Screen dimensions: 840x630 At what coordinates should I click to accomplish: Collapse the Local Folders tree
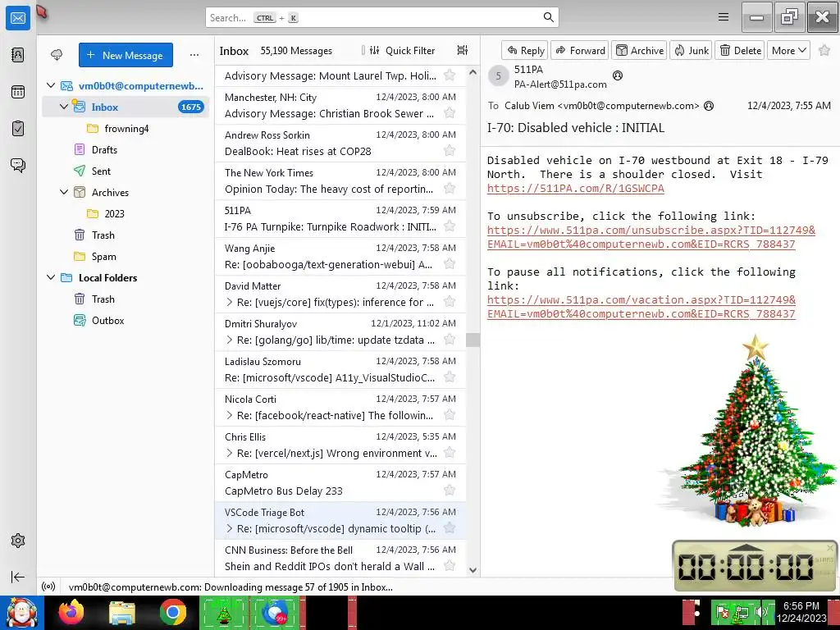click(x=51, y=277)
